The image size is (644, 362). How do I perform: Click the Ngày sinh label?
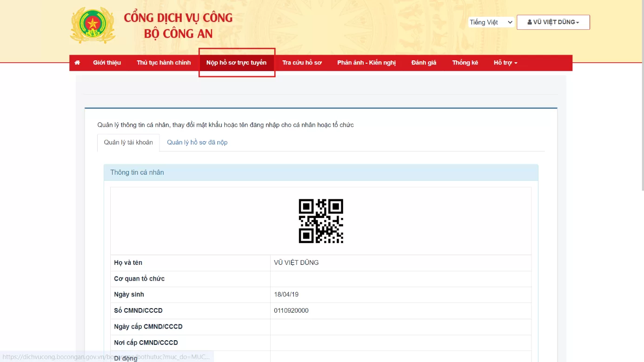pos(129,295)
